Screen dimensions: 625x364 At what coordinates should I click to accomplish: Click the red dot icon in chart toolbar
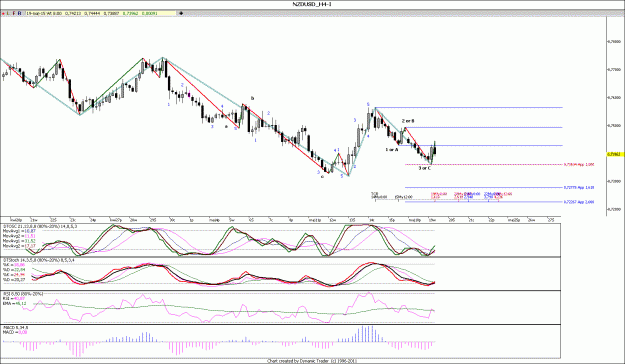3,13
